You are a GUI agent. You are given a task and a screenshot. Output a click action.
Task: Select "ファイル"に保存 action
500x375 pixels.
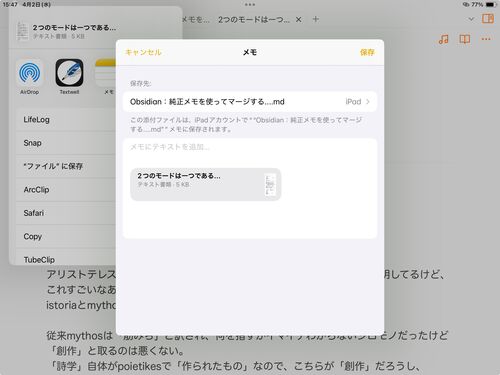tap(66, 166)
